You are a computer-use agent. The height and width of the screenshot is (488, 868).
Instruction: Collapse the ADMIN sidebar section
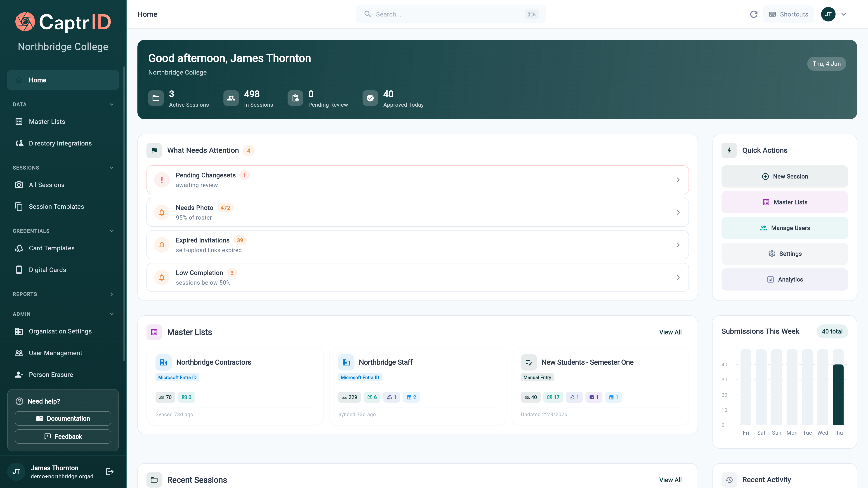point(111,314)
